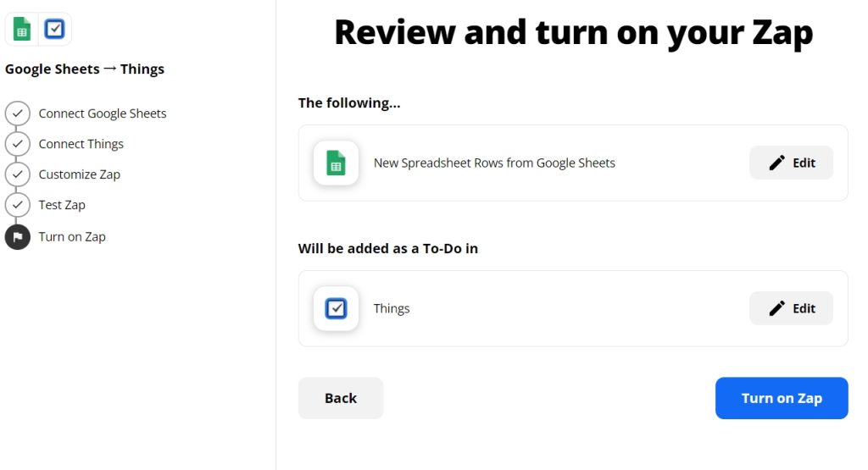Viewport: 868px width, 470px height.
Task: Click the Google Sheets icon in top-left header
Action: coord(21,29)
